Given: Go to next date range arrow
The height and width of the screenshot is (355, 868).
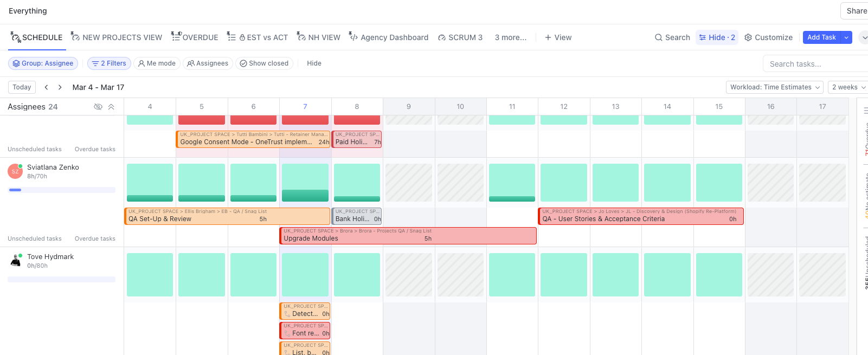Looking at the screenshot, I should pos(60,87).
